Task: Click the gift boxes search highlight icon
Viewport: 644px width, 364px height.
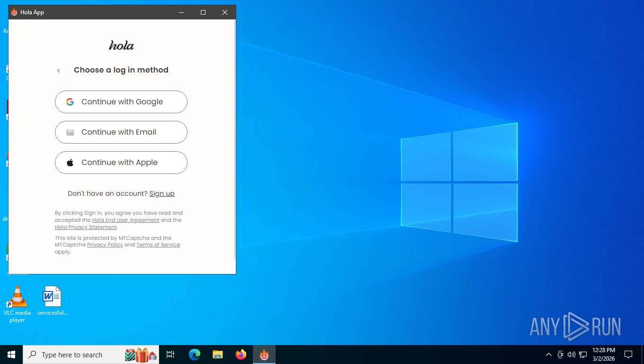Action: pos(141,355)
